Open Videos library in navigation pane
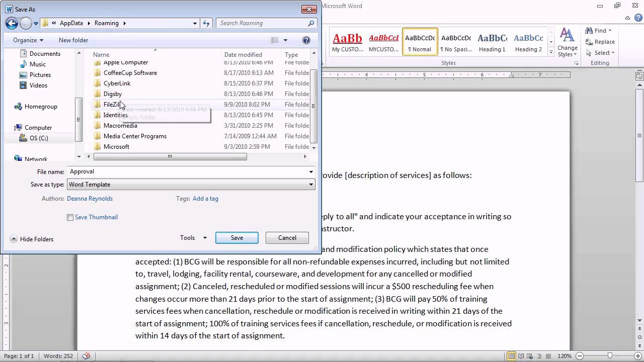The image size is (644, 362). pos(38,85)
